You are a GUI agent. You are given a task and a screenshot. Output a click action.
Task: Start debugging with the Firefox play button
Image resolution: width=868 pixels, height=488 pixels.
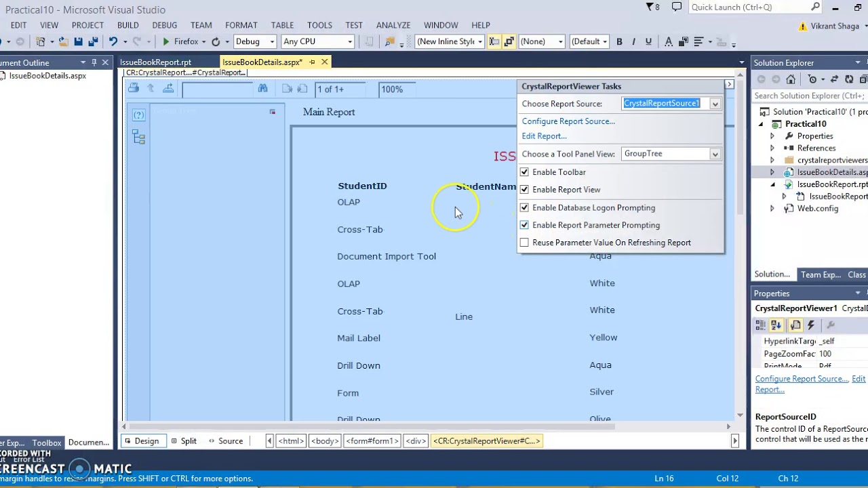point(166,42)
